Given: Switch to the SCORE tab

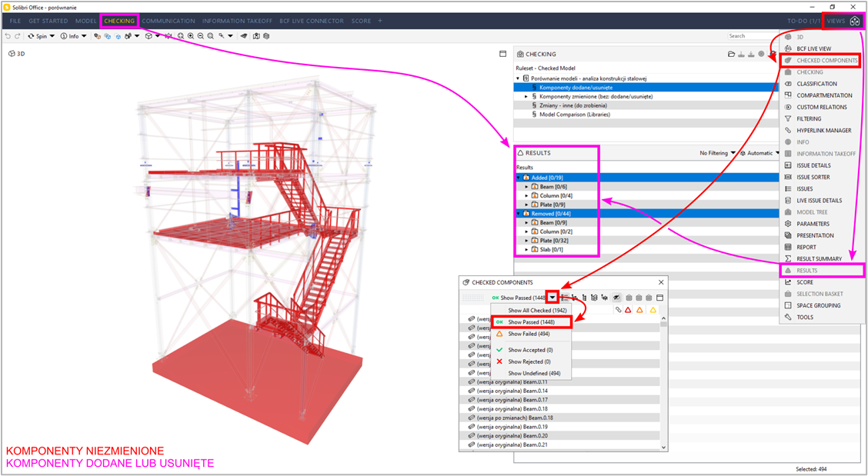Looking at the screenshot, I should 361,21.
